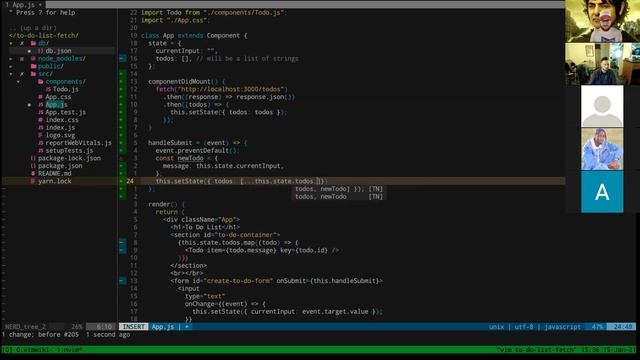Screen dimensions: 640x360
Task: Click the public folder icon
Action: [33, 66]
